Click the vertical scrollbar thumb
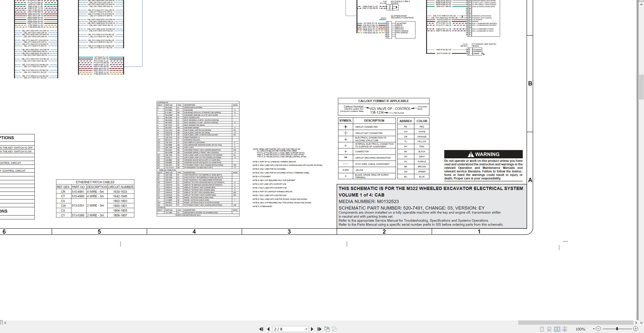The image size is (644, 333). [x=641, y=87]
